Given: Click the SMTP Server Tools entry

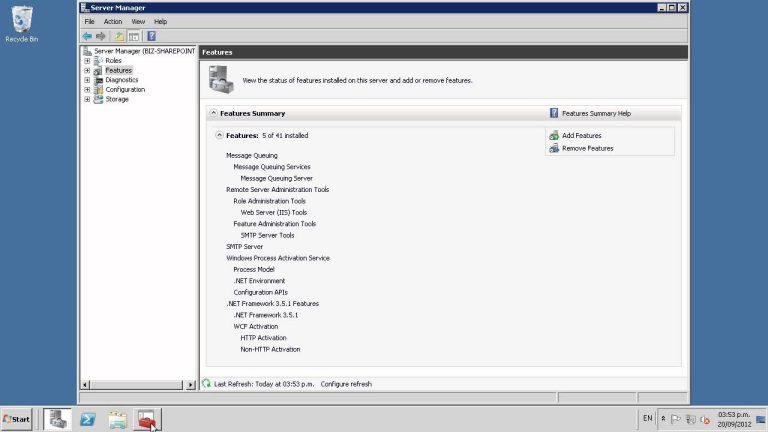Looking at the screenshot, I should 267,235.
